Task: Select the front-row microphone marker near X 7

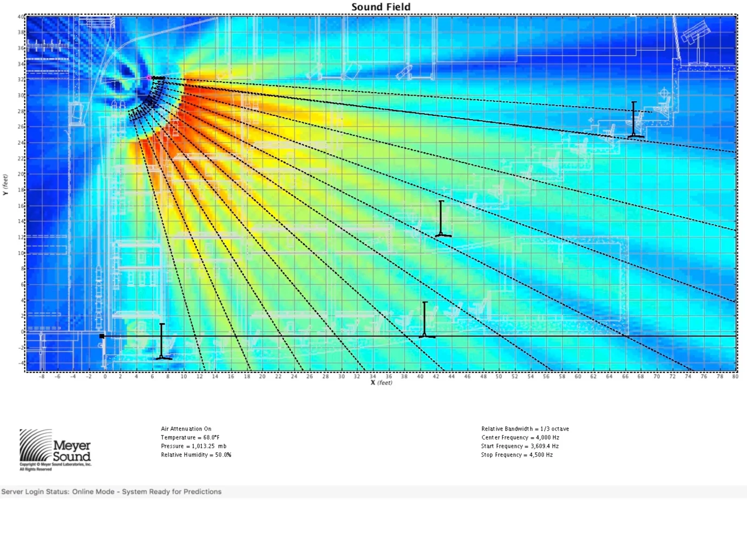Action: [x=162, y=341]
